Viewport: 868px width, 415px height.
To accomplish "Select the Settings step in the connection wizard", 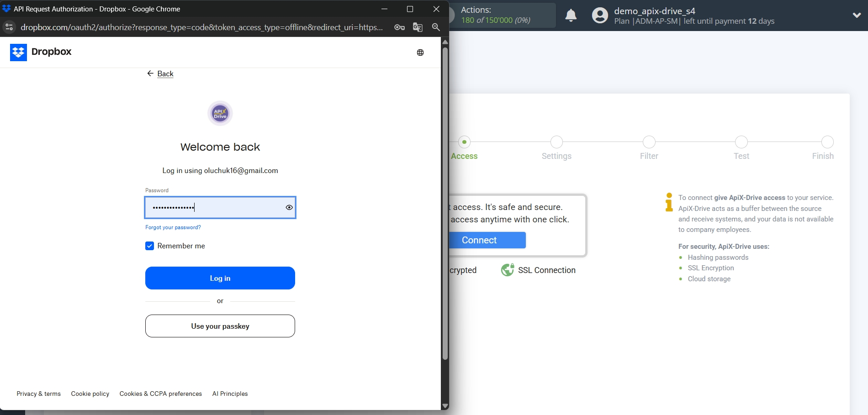I will tap(556, 142).
